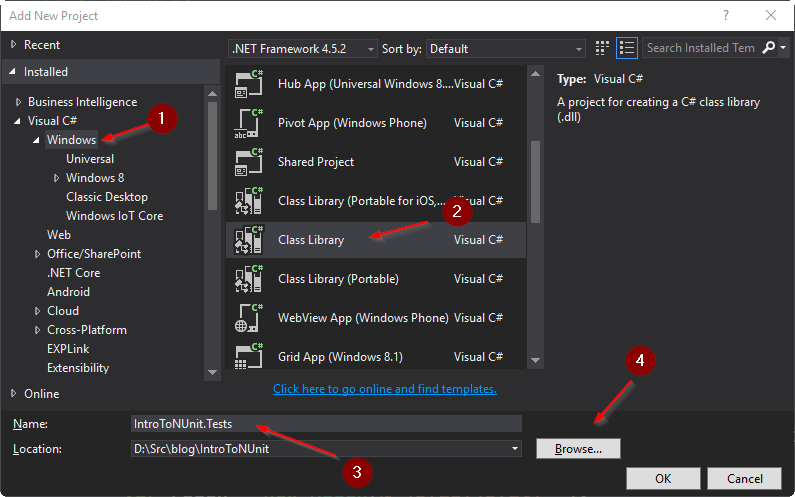Open the Location path dropdown arrow

515,449
